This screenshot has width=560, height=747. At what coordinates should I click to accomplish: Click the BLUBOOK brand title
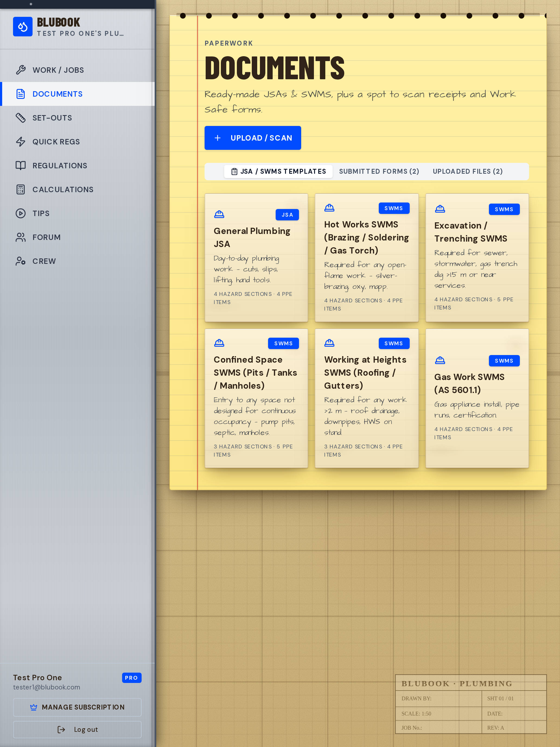point(58,22)
